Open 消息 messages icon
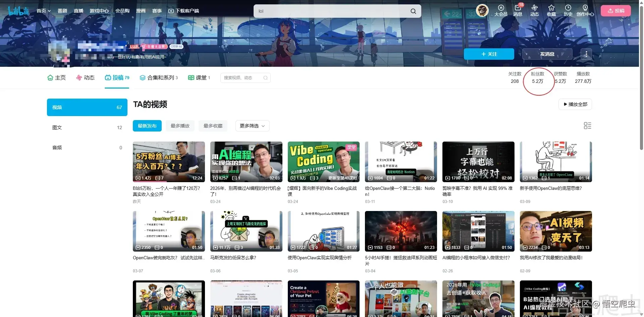 tap(518, 11)
